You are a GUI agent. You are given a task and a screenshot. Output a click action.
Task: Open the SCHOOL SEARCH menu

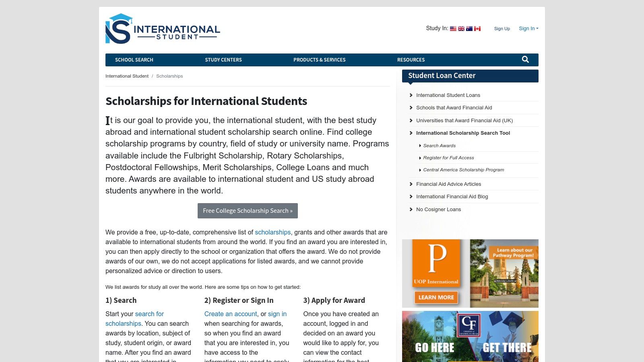(134, 60)
